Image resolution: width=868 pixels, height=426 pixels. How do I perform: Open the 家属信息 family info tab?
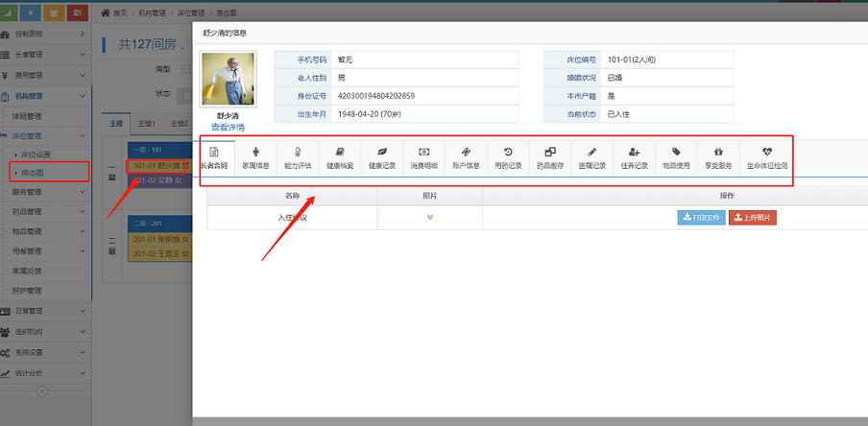(255, 158)
